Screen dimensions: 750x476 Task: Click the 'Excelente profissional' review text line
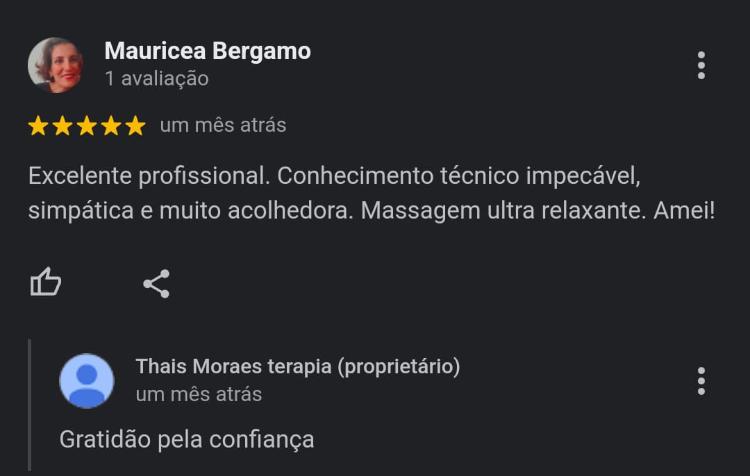334,176
